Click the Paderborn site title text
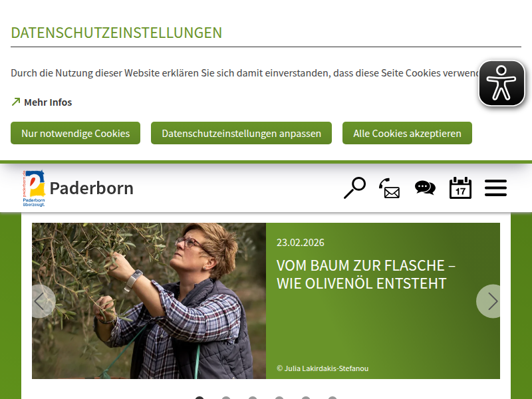 coord(92,188)
